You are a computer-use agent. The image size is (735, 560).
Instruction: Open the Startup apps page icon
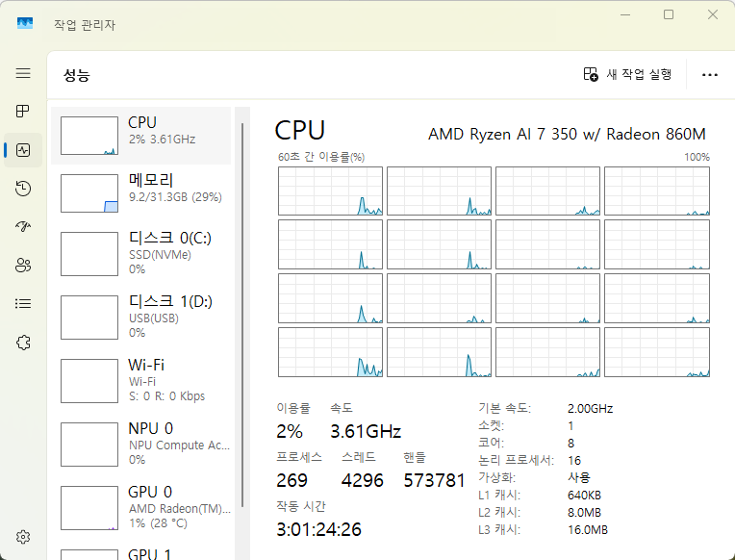(x=23, y=227)
